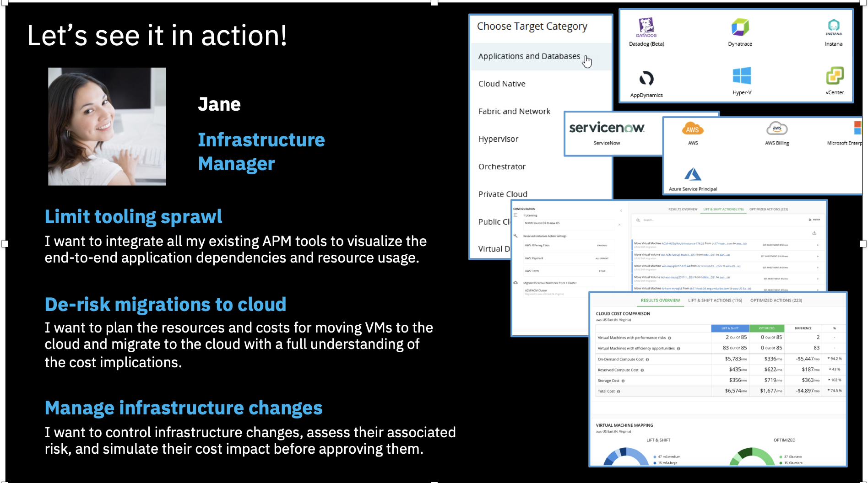Image resolution: width=868 pixels, height=483 pixels.
Task: Open info icon next to Reserved Compute Cost
Action: pyautogui.click(x=642, y=370)
